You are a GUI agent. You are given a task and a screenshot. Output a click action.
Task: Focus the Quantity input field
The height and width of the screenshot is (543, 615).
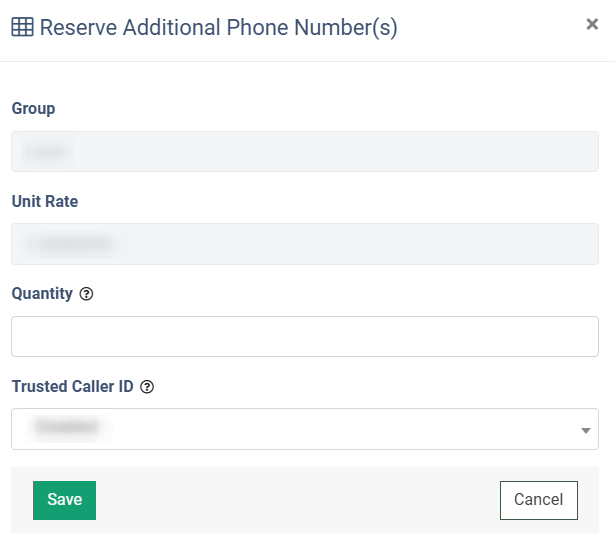pos(304,336)
